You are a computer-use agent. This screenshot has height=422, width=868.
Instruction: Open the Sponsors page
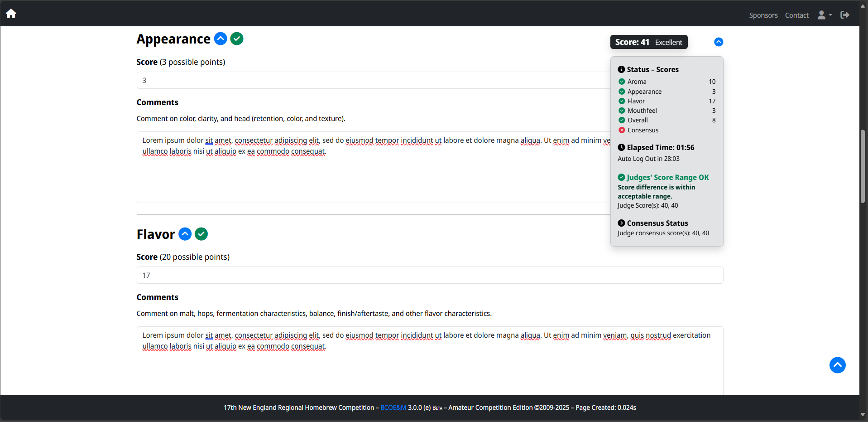tap(763, 15)
